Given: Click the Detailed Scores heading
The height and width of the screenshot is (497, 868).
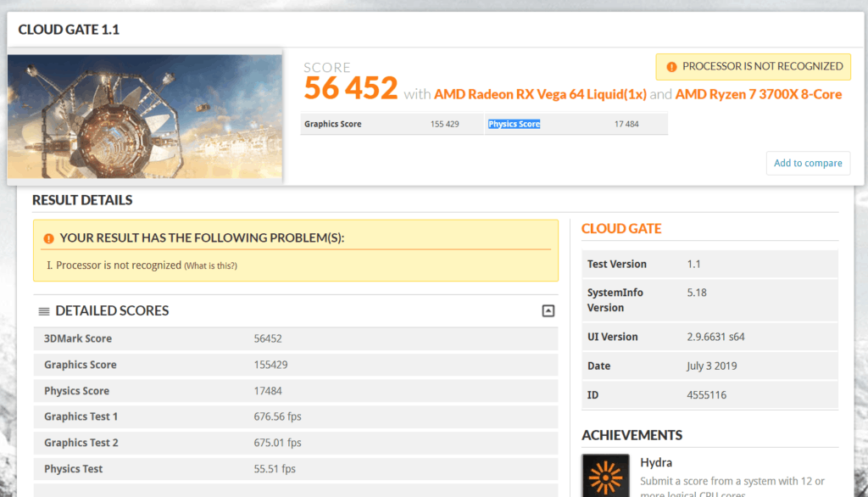Looking at the screenshot, I should click(x=112, y=311).
